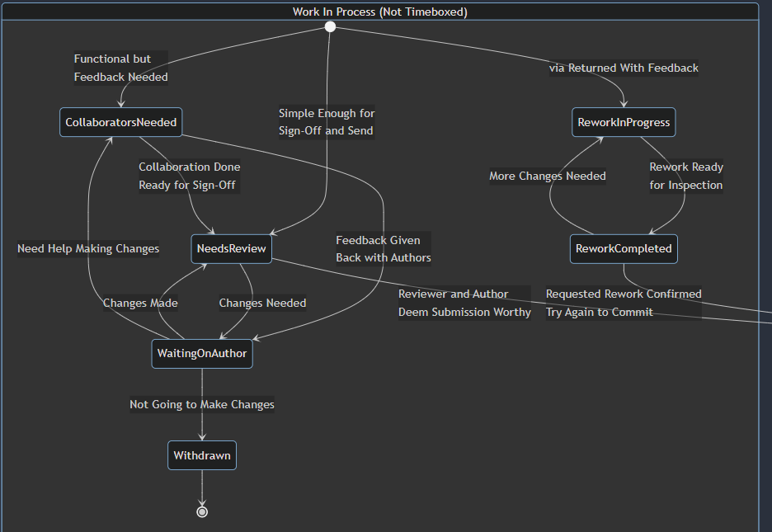Click the 'Functional but Feedback Needed' label
772x532 pixels.
coord(120,68)
